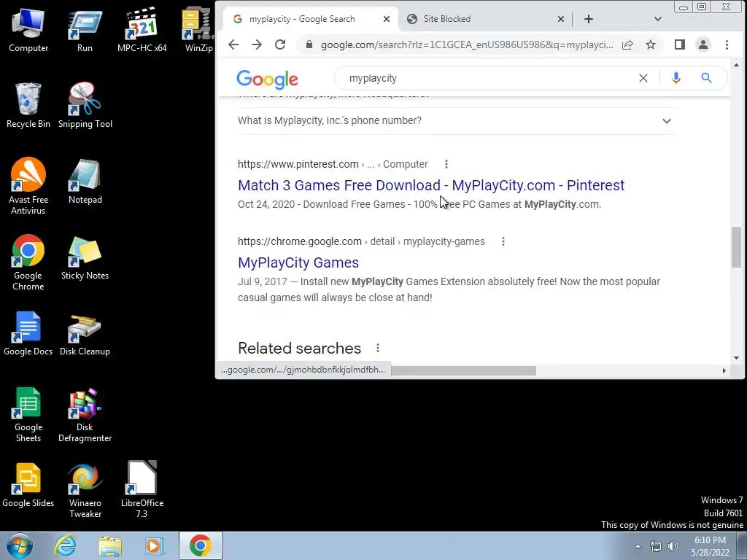This screenshot has height=560, width=747.
Task: Select the Chrome taskbar button
Action: coord(200,545)
